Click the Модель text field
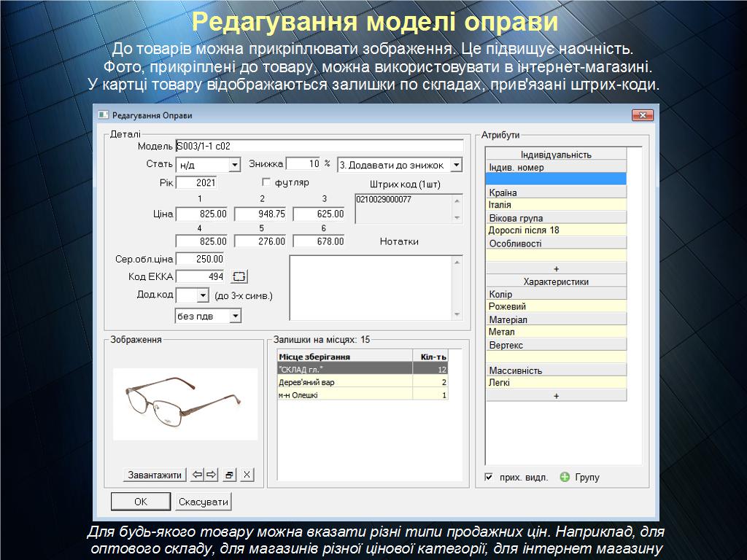Viewport: 747px width, 560px height. 319,146
